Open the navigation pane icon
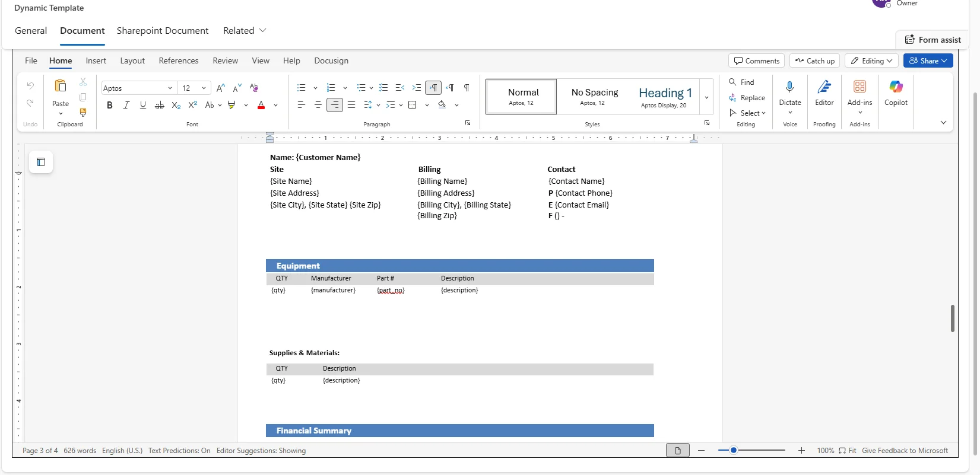 (41, 162)
